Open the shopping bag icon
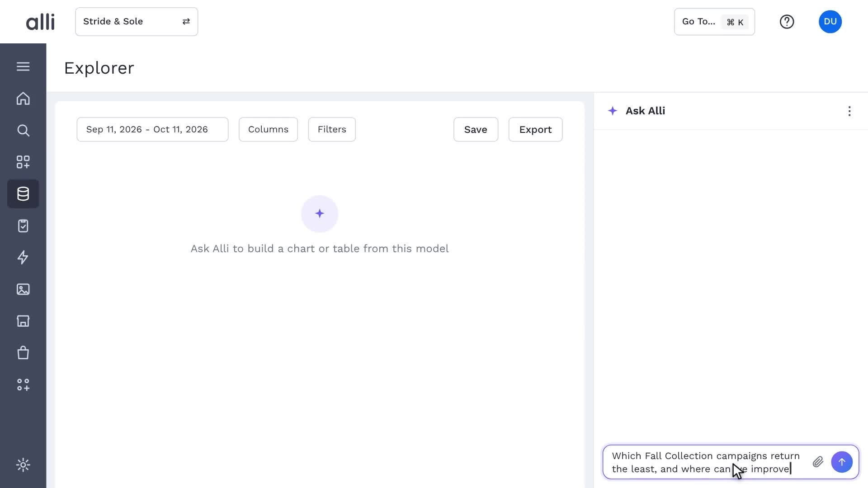Image resolution: width=868 pixels, height=488 pixels. point(23,352)
